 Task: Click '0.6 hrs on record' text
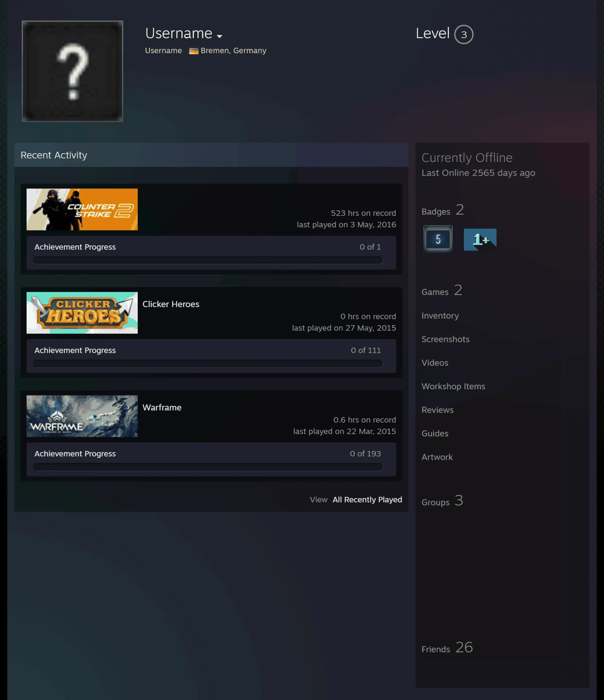(365, 420)
